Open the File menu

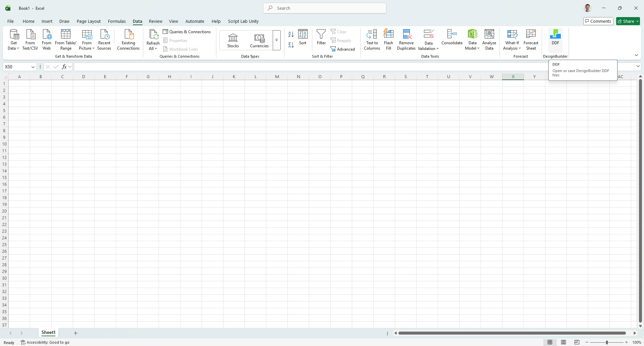(11, 21)
